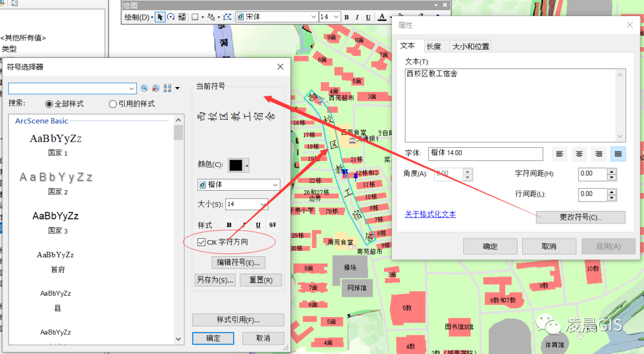Open the text tool dropdown arrow
Image resolution: width=644 pixels, height=354 pixels.
[218, 17]
